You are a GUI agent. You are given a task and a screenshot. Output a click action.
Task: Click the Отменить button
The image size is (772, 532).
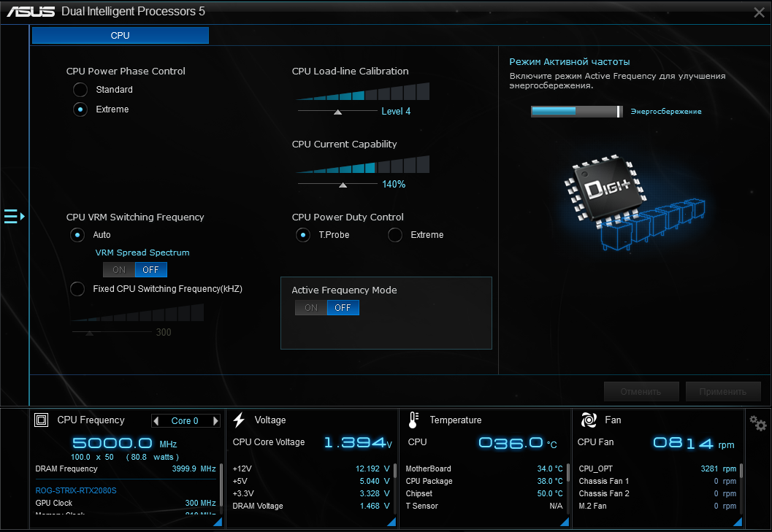pyautogui.click(x=641, y=392)
